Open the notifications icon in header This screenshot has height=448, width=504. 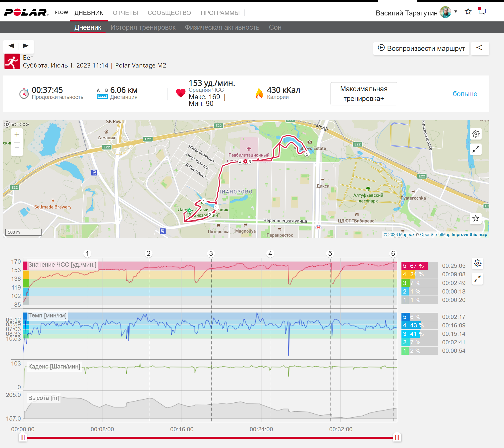482,11
